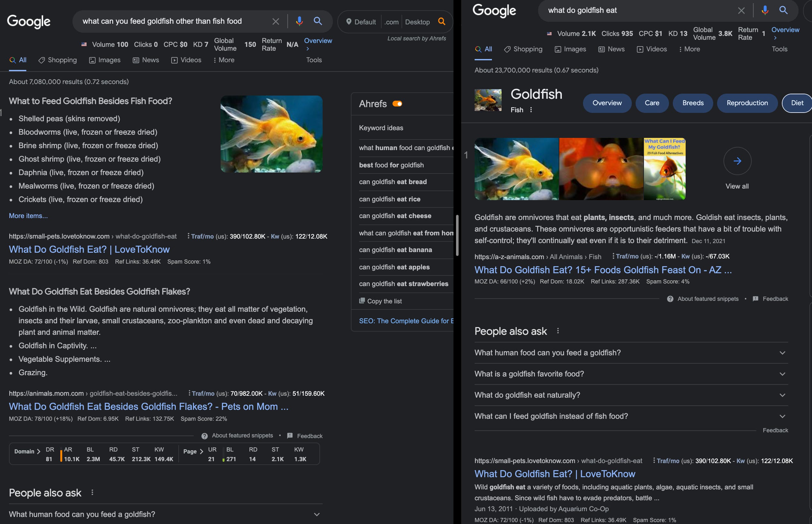Click the left window vertical scrollbar
The width and height of the screenshot is (812, 524).
tap(457, 235)
